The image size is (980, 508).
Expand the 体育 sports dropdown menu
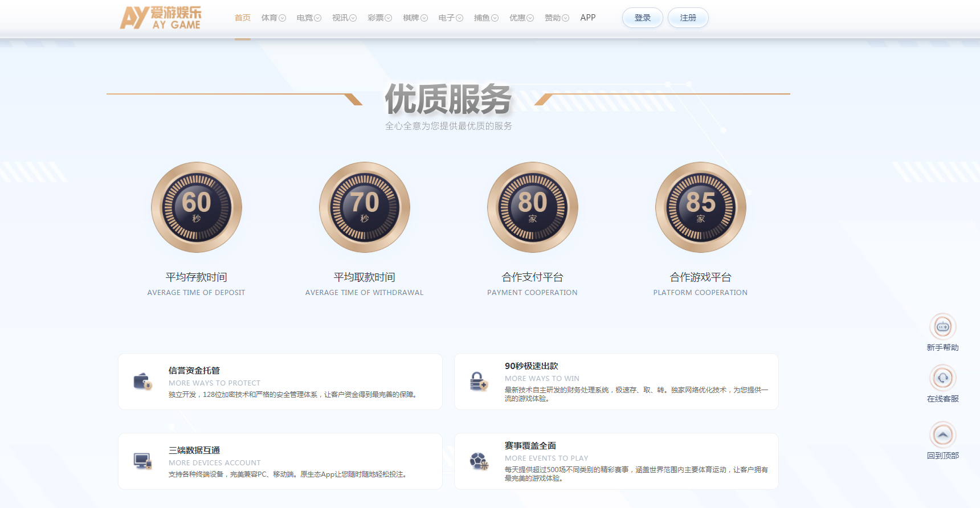pyautogui.click(x=273, y=18)
